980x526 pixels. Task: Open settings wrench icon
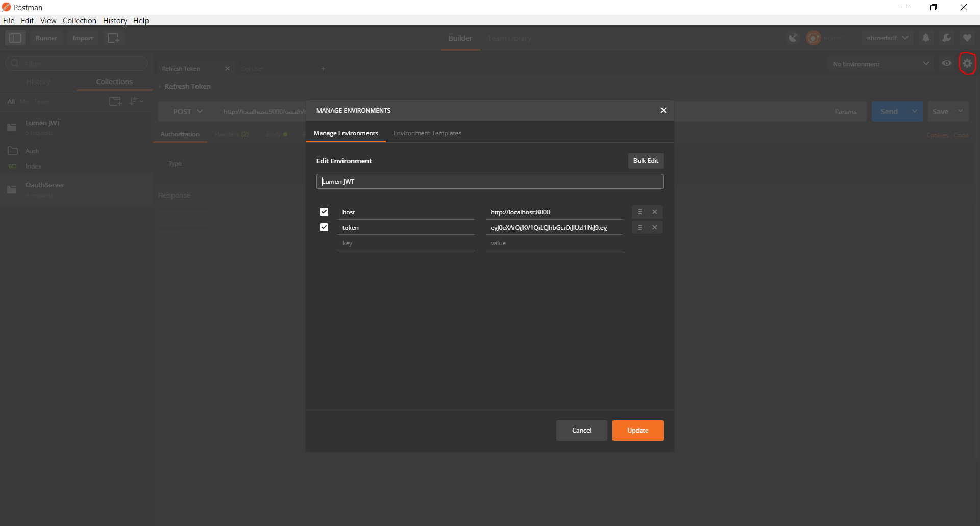[x=947, y=38]
